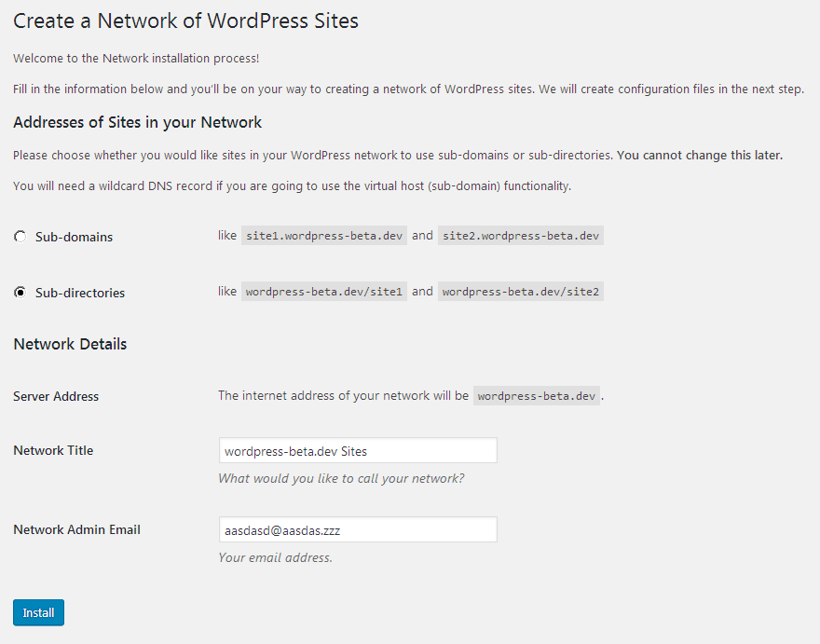The width and height of the screenshot is (820, 644).
Task: Click the Create a Network of WordPress Sites title
Action: 186,21
